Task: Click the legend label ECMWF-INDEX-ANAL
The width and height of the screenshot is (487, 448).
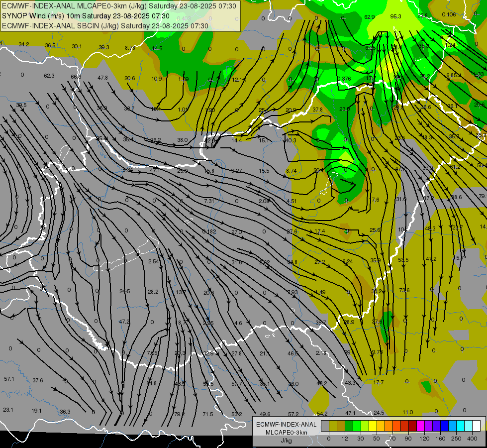Action: (x=286, y=425)
